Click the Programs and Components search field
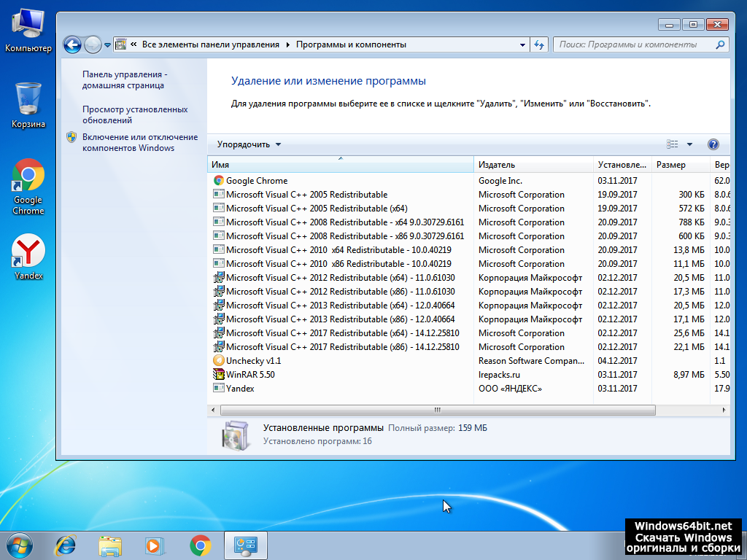 (633, 44)
